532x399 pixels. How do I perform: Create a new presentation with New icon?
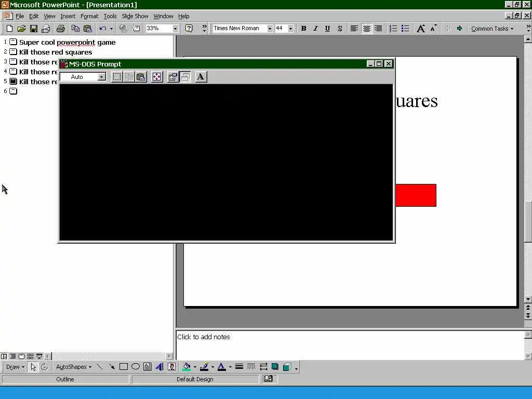click(x=9, y=29)
